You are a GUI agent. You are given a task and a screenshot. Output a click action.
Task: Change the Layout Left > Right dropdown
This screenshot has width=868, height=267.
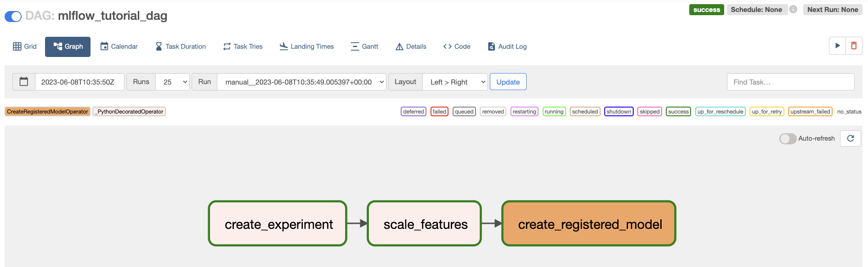pyautogui.click(x=455, y=82)
